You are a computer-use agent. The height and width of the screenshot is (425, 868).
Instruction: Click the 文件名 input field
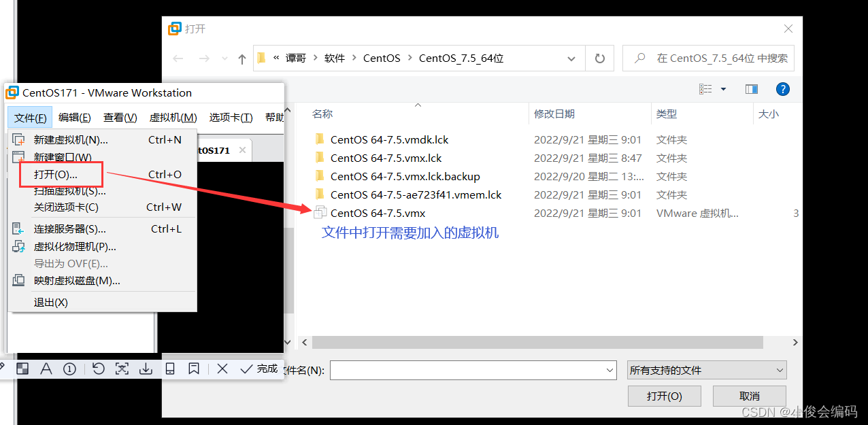pos(473,370)
